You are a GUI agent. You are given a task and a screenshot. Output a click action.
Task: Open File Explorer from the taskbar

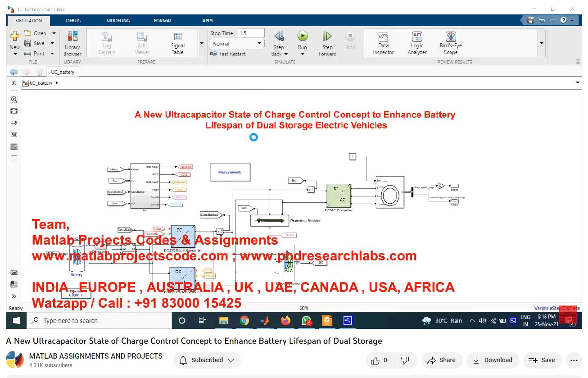click(223, 321)
